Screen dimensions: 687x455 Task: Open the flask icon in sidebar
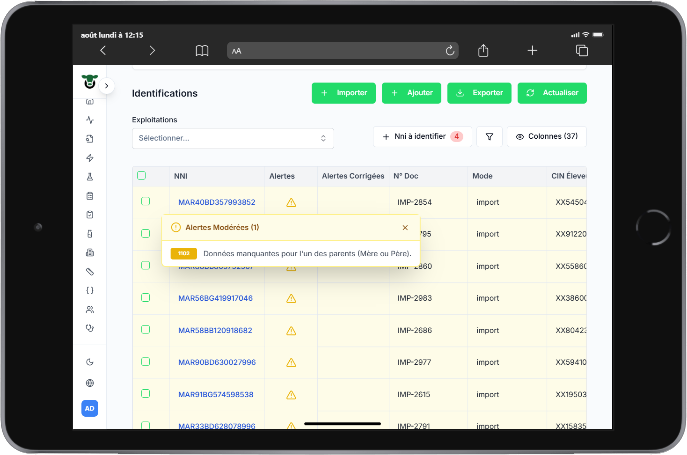[x=90, y=177]
